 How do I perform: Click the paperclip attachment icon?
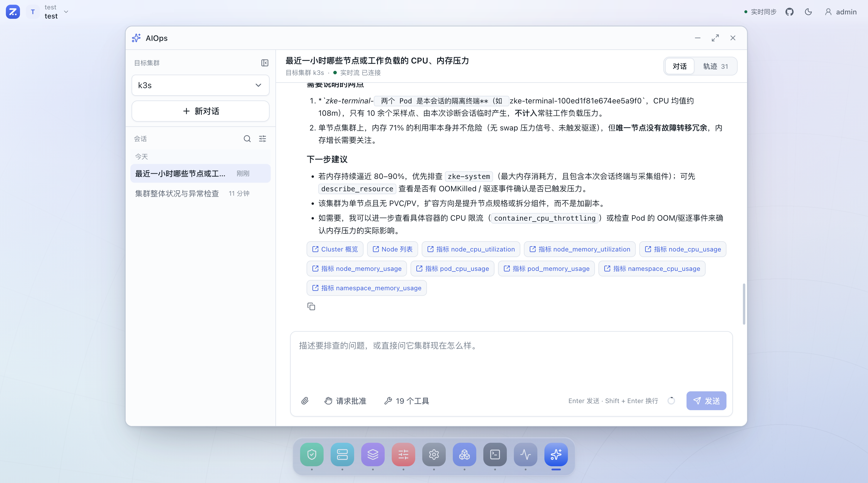[x=305, y=401]
